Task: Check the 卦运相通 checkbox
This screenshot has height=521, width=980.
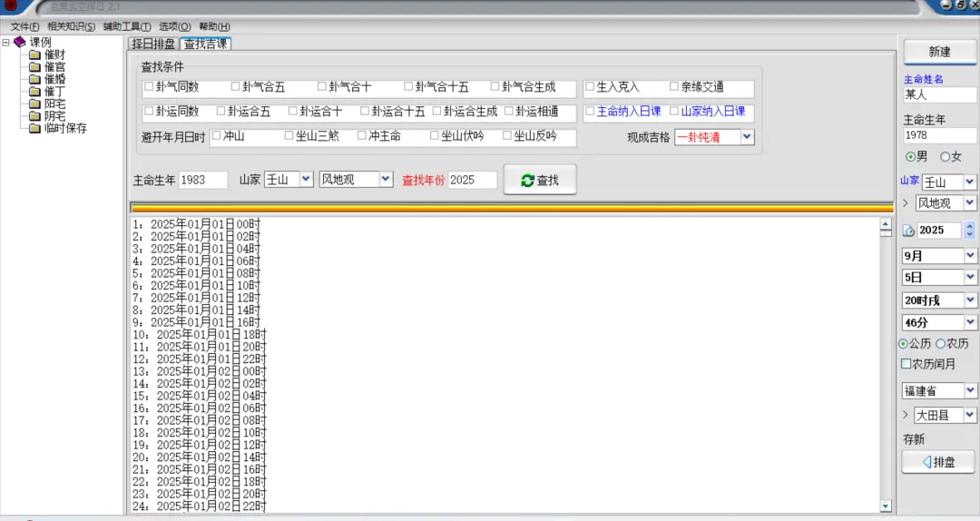Action: tap(509, 111)
